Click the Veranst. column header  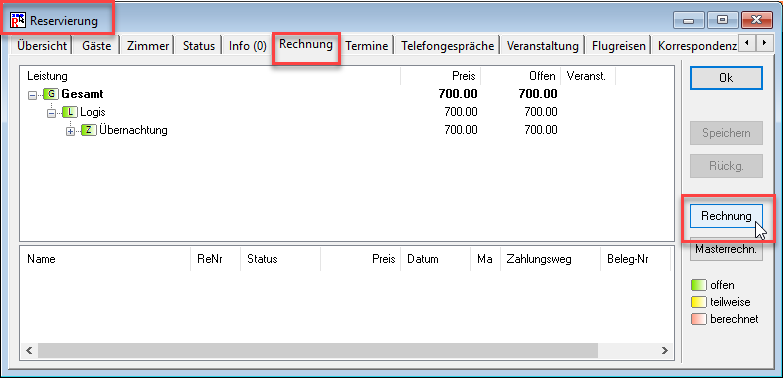coord(588,76)
